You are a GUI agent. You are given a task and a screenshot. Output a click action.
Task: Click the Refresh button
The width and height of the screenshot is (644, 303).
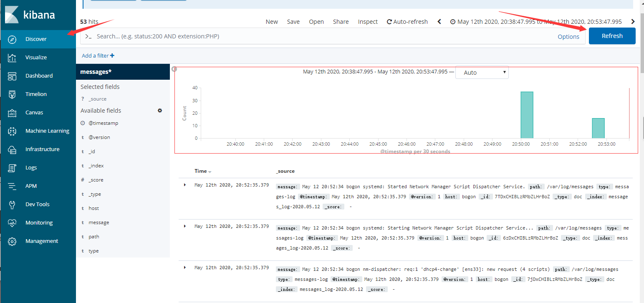pyautogui.click(x=612, y=36)
